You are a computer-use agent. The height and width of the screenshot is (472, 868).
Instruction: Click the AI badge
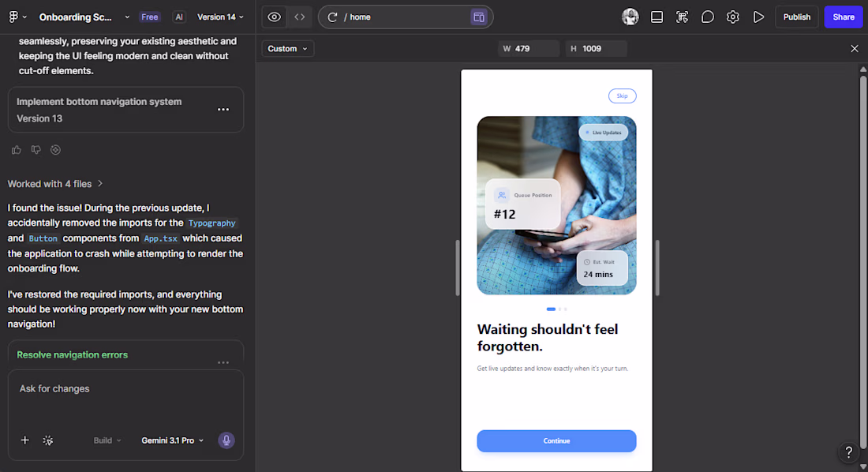pos(179,17)
